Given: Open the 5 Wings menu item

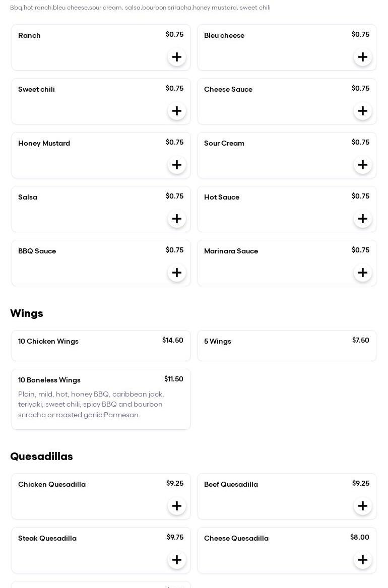Looking at the screenshot, I should [x=287, y=346].
